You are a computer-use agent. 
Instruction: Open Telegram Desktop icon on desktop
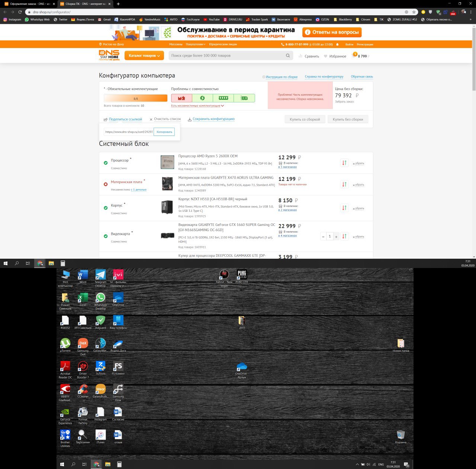100,278
